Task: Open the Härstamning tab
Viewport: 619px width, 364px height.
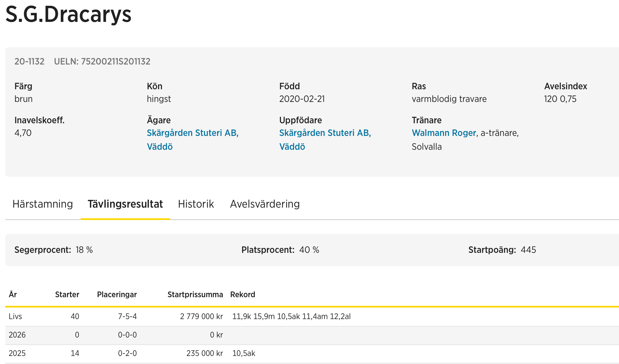Action: coord(43,204)
